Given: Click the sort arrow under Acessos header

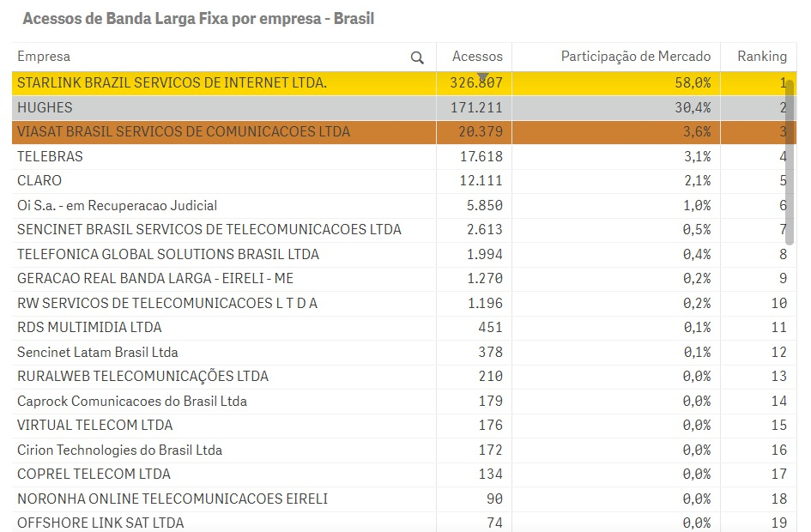Looking at the screenshot, I should (481, 77).
